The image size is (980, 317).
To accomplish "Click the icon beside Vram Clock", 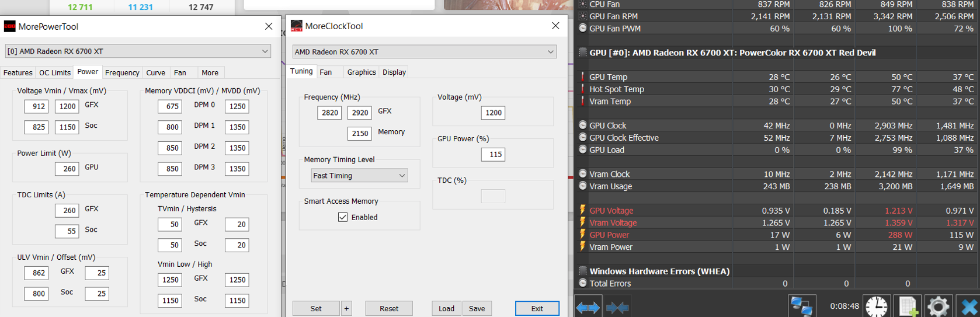I will (x=583, y=174).
